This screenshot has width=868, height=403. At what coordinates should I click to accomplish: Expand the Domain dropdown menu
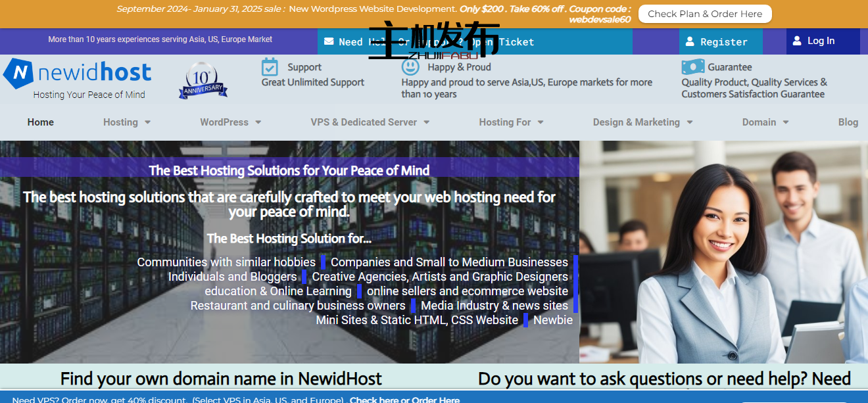[765, 122]
